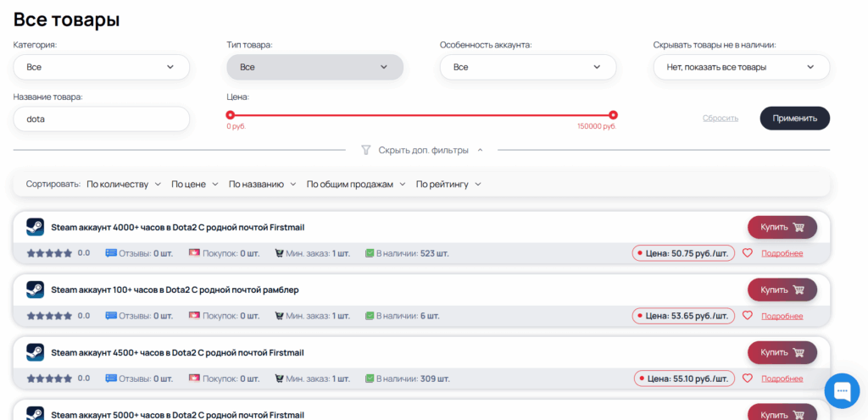The height and width of the screenshot is (420, 868).
Task: Buy the 5000+ hours Dota2 account
Action: click(x=782, y=412)
